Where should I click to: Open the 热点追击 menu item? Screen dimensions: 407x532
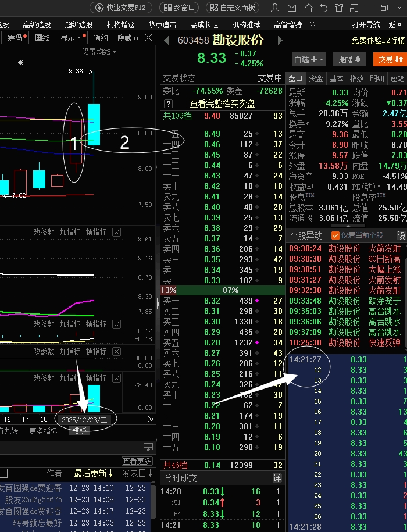(162, 24)
